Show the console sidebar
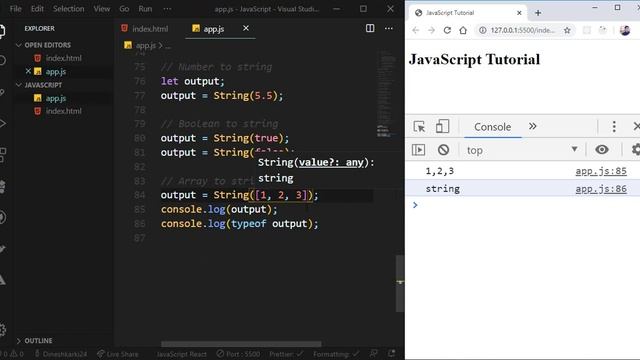 pyautogui.click(x=418, y=150)
